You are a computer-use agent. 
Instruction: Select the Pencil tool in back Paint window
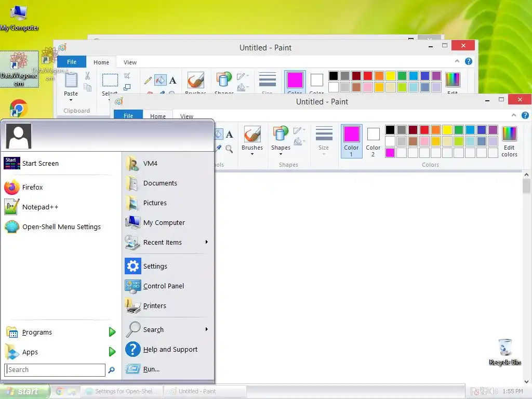coord(148,81)
